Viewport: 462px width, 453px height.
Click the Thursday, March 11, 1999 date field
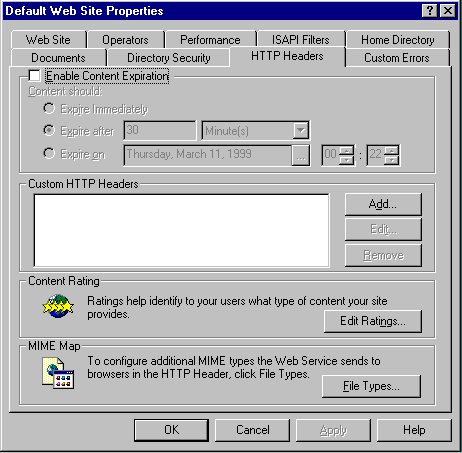(208, 155)
